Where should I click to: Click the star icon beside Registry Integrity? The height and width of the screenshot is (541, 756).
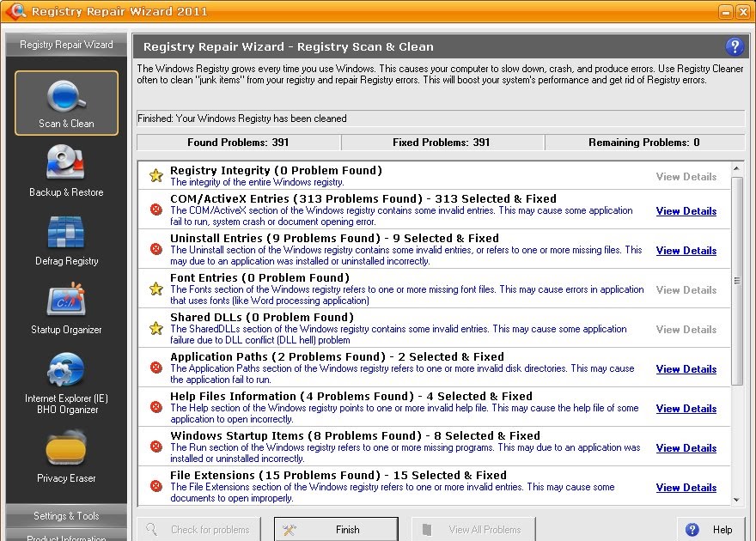tap(155, 175)
